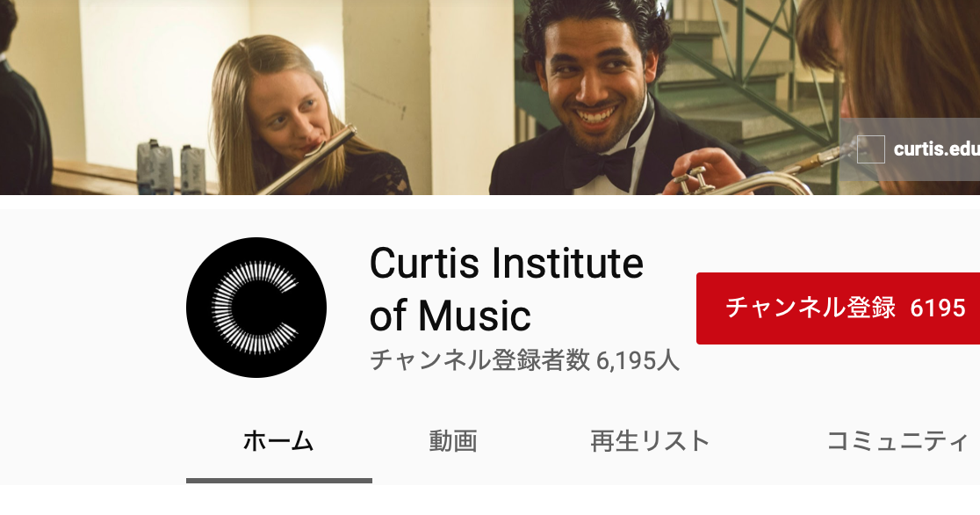Click the チャンネル登録者数 6,195人 subscriber text
The width and height of the screenshot is (980, 515).
point(524,360)
